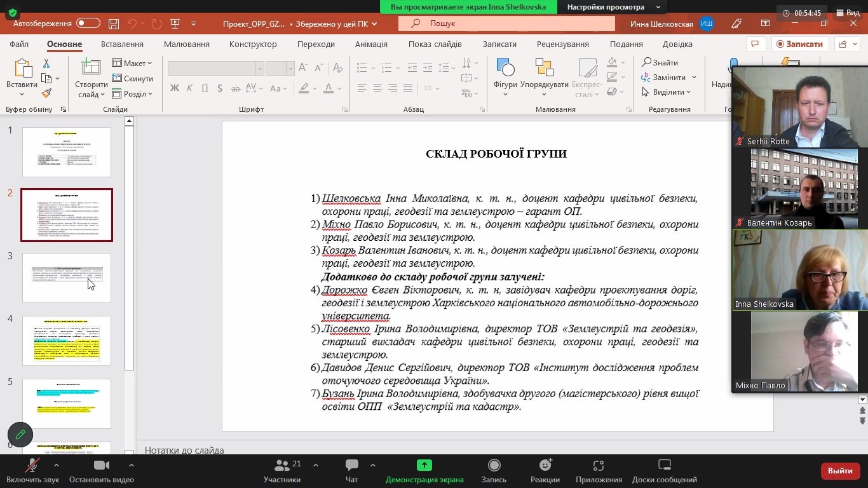Click the Clear Formatting icon
868x488 pixels.
pos(337,67)
